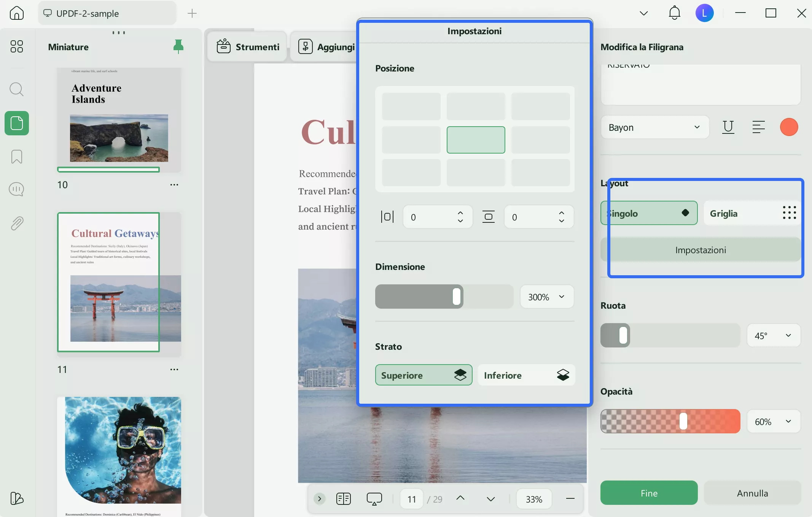Open the 300% size dropdown
The image size is (812, 517).
(546, 297)
